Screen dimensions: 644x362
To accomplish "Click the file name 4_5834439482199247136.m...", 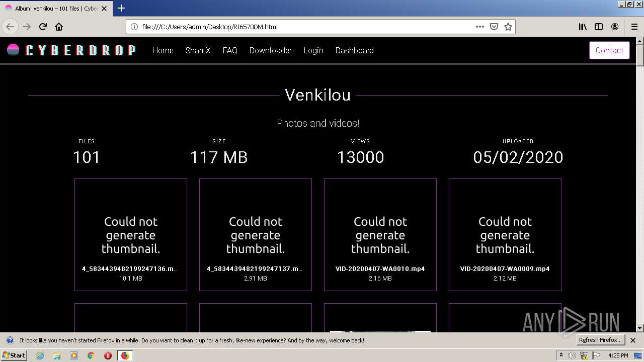I will point(130,269).
